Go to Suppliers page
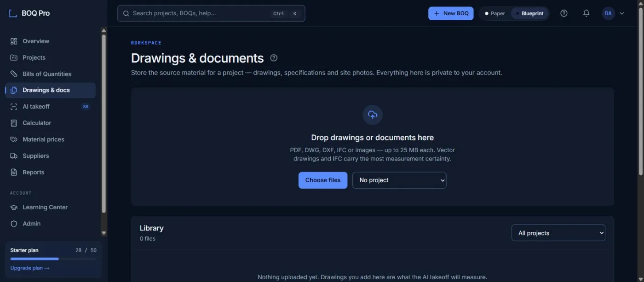Image resolution: width=644 pixels, height=282 pixels. click(50, 156)
